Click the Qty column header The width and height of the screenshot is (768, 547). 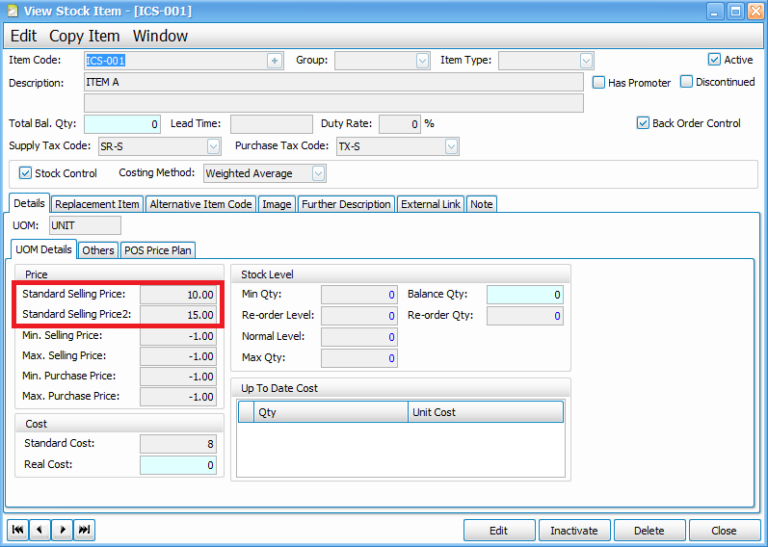pos(331,412)
